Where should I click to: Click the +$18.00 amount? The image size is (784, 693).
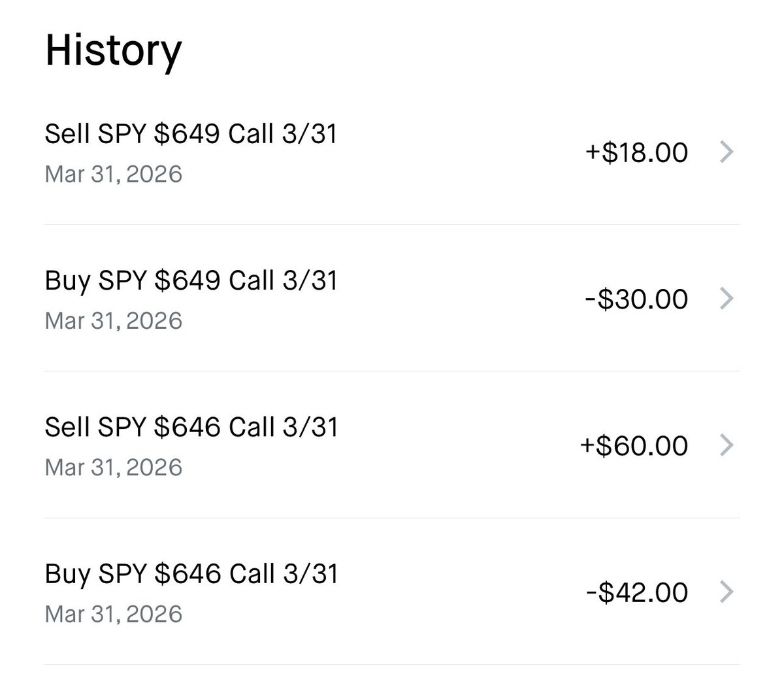(636, 152)
